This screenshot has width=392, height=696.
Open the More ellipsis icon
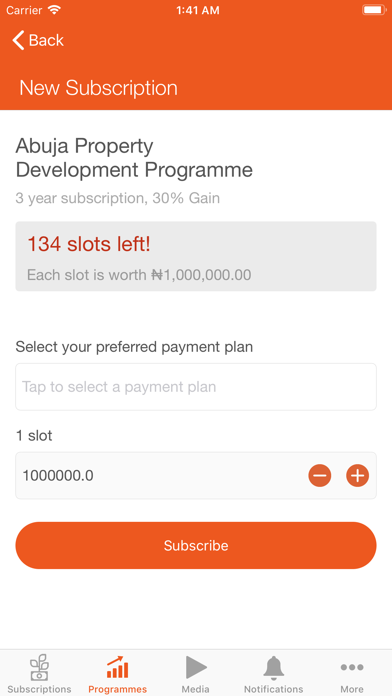[352, 667]
